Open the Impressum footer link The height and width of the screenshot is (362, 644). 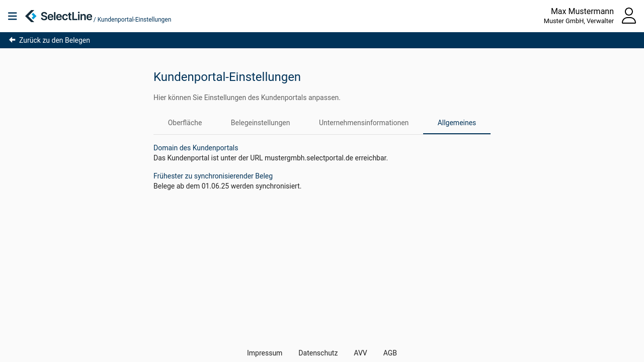[x=265, y=353]
